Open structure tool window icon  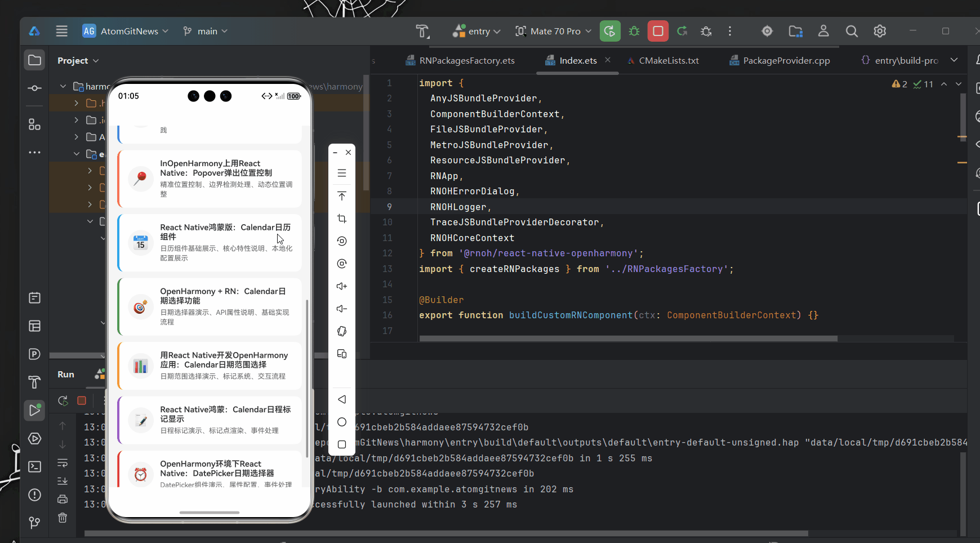(x=34, y=124)
